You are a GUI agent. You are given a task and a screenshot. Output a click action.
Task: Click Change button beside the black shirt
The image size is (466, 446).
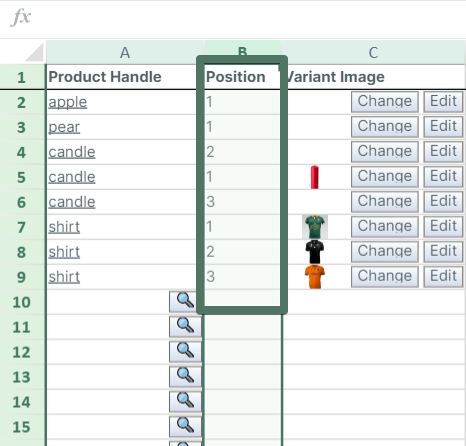(x=385, y=252)
